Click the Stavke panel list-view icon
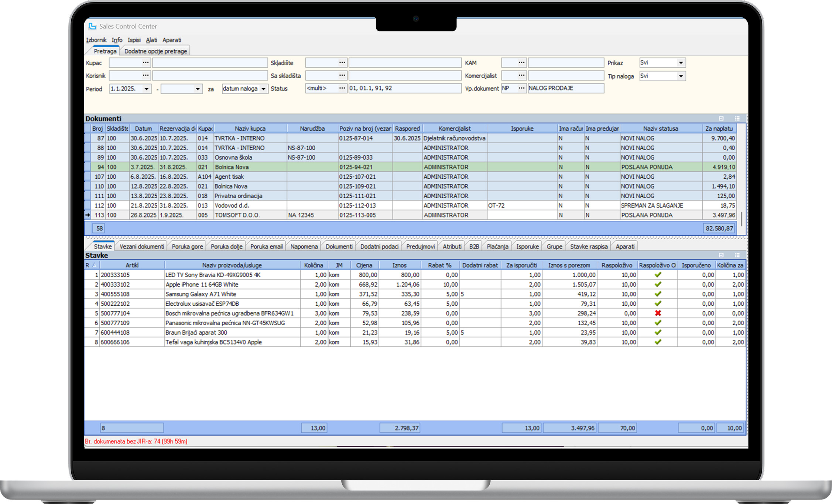The height and width of the screenshot is (504, 832). 737,255
